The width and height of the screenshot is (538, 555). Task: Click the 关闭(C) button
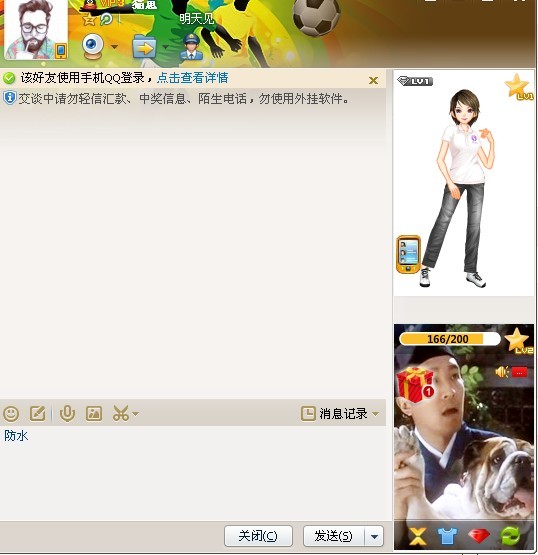pyautogui.click(x=258, y=536)
